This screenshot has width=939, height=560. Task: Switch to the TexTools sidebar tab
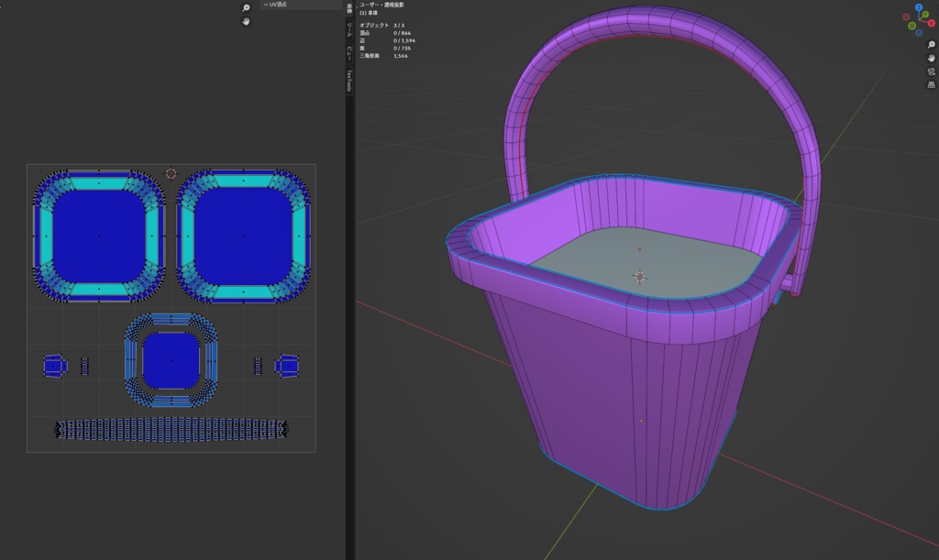coord(348,79)
